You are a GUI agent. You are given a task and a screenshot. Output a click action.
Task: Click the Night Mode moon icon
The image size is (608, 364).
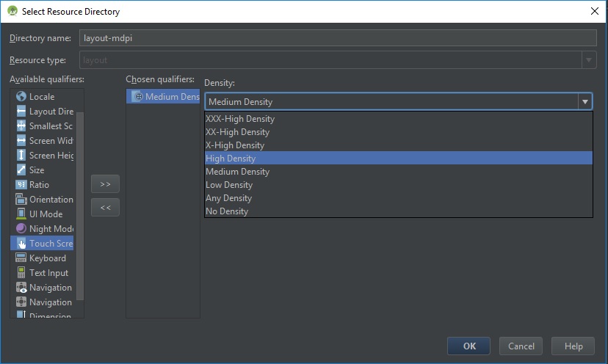(21, 229)
